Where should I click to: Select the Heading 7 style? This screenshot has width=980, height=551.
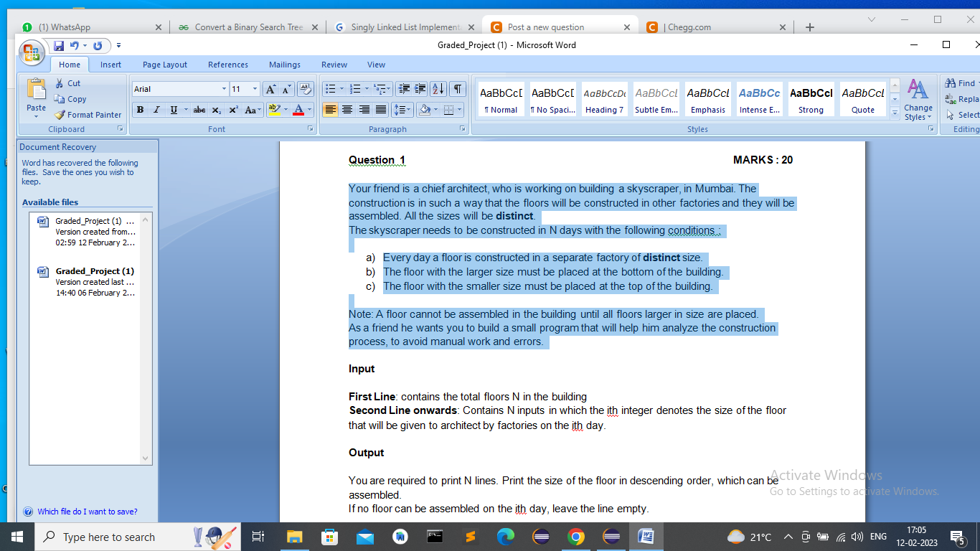pyautogui.click(x=604, y=98)
